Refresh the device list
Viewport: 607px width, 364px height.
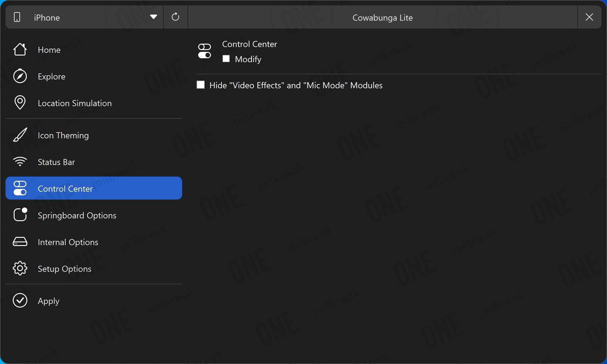175,17
